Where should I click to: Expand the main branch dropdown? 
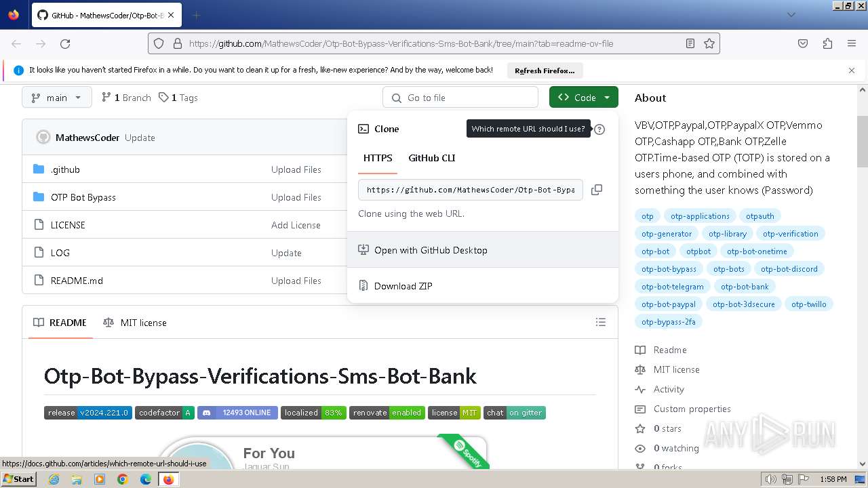coord(56,98)
